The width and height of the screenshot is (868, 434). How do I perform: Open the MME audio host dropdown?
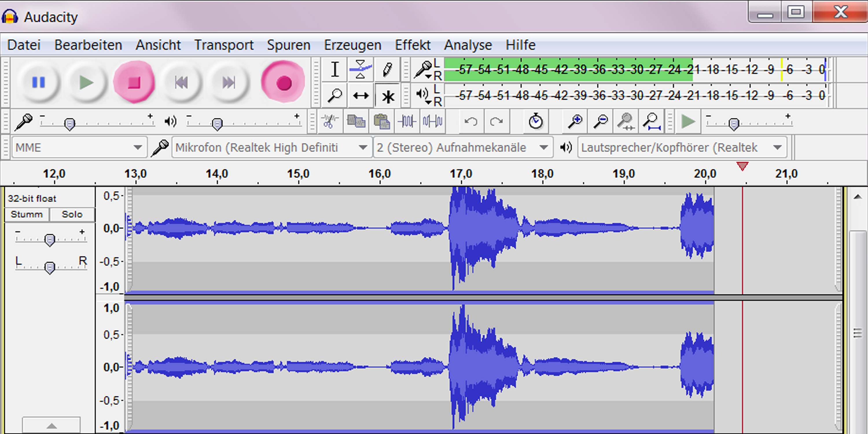coord(79,148)
